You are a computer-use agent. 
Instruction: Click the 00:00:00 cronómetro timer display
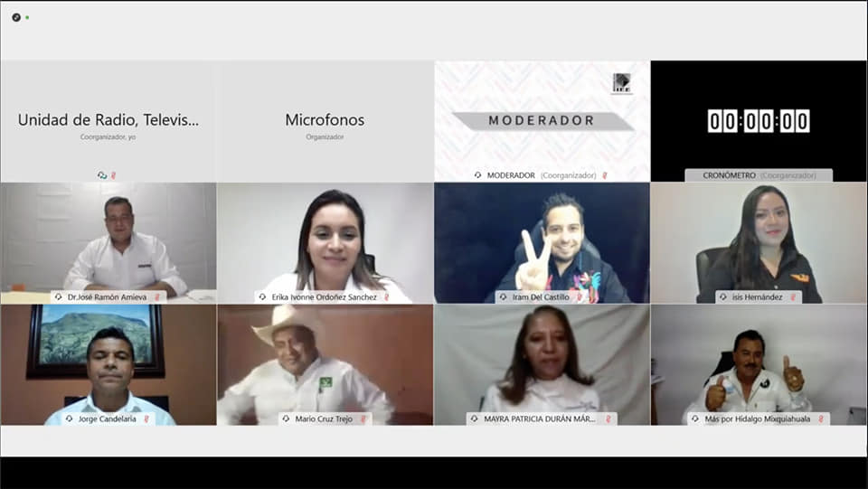coord(759,120)
